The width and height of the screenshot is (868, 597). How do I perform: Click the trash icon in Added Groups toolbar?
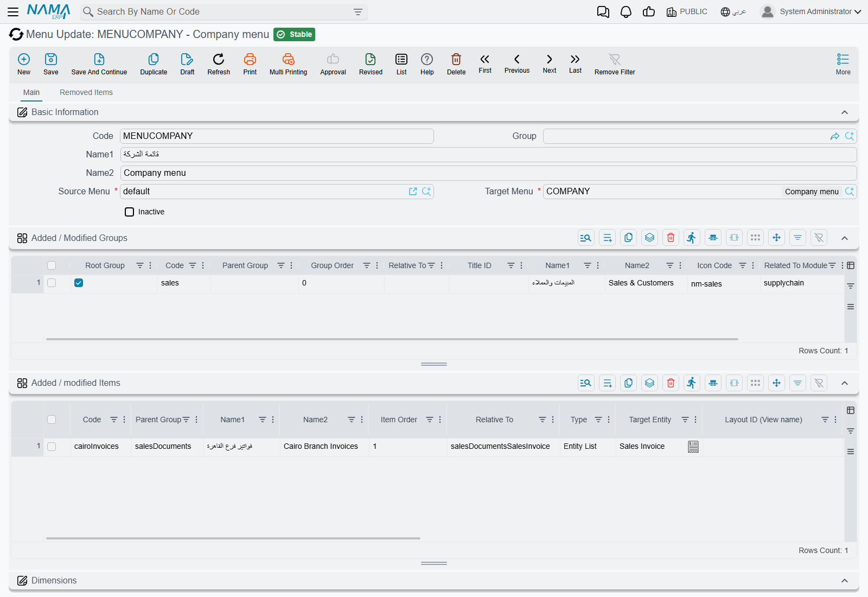click(x=671, y=238)
